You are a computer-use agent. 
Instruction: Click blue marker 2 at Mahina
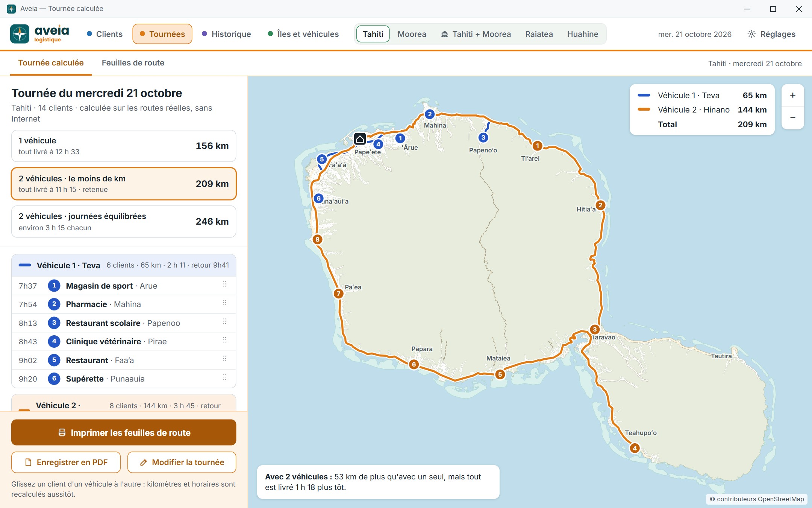(x=430, y=114)
